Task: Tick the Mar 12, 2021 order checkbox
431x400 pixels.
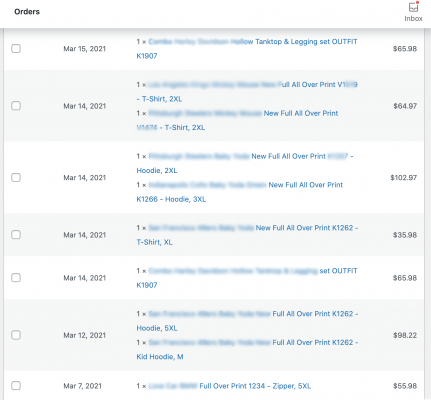Action: click(x=16, y=335)
